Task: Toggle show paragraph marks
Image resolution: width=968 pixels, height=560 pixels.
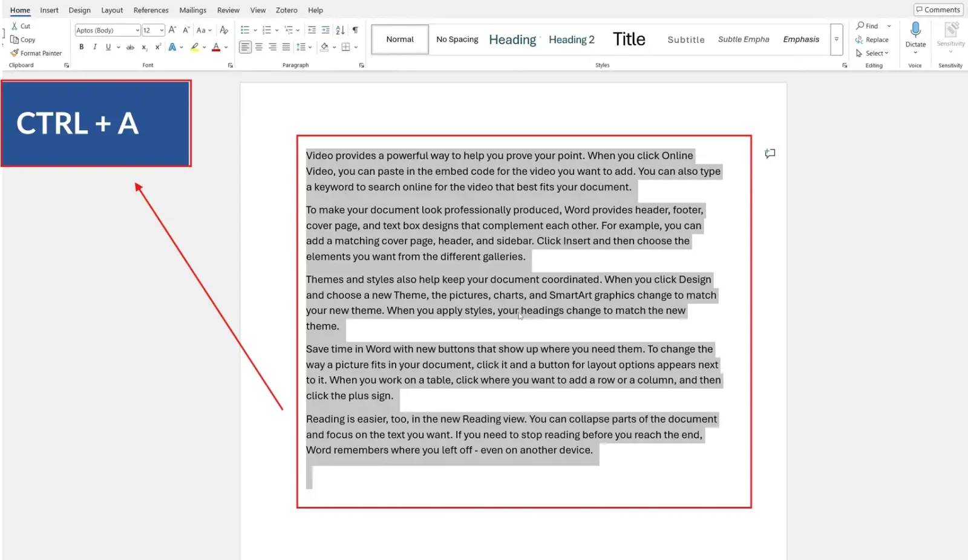Action: 355,30
